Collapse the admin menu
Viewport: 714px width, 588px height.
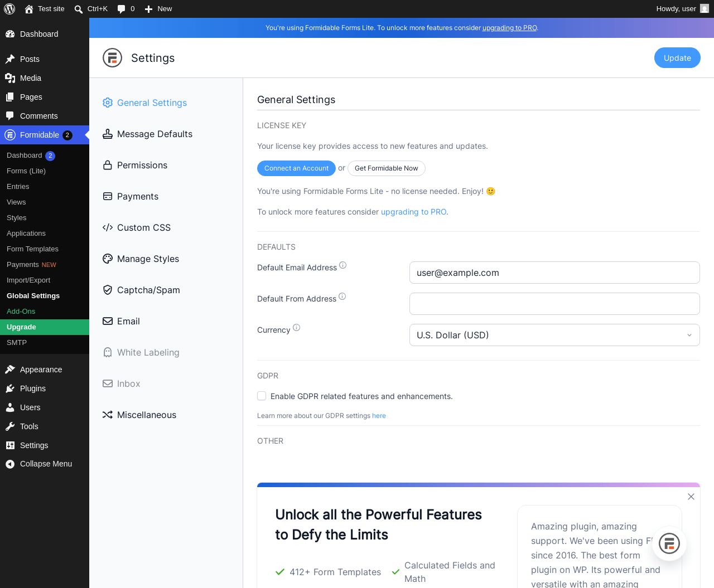(45, 464)
